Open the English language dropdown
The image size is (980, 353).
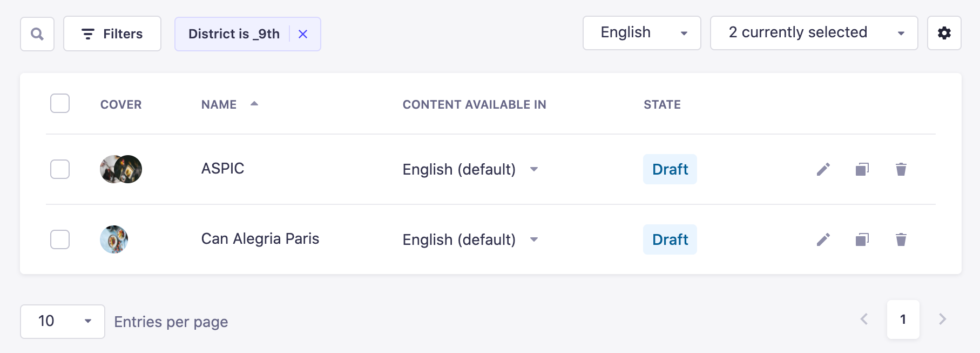(x=641, y=33)
